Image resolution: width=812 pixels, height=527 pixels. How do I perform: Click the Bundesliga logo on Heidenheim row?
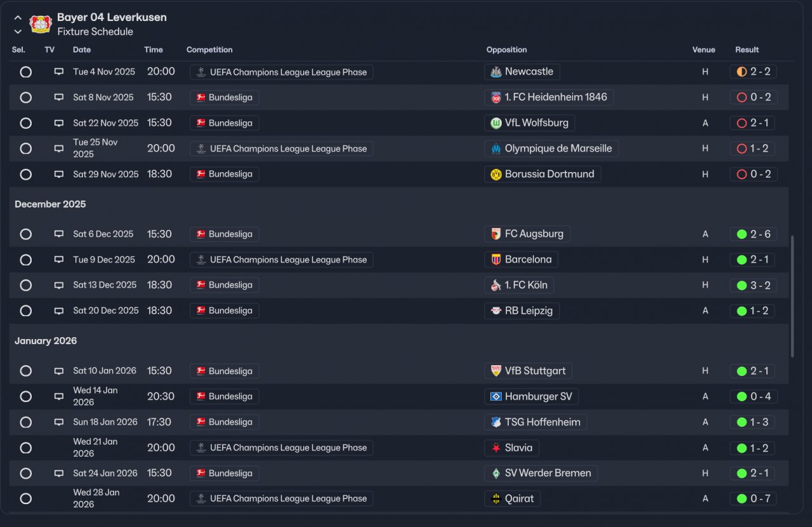click(x=201, y=98)
